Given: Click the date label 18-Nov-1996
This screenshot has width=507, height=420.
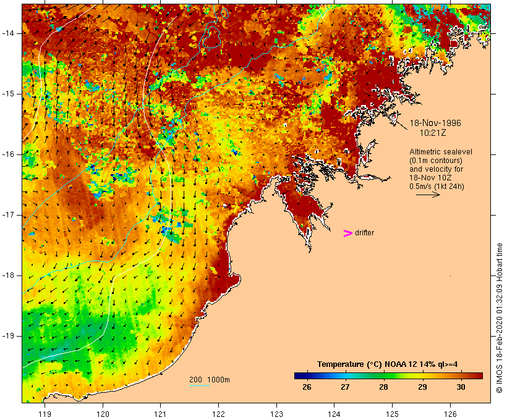Looking at the screenshot, I should pyautogui.click(x=435, y=123).
